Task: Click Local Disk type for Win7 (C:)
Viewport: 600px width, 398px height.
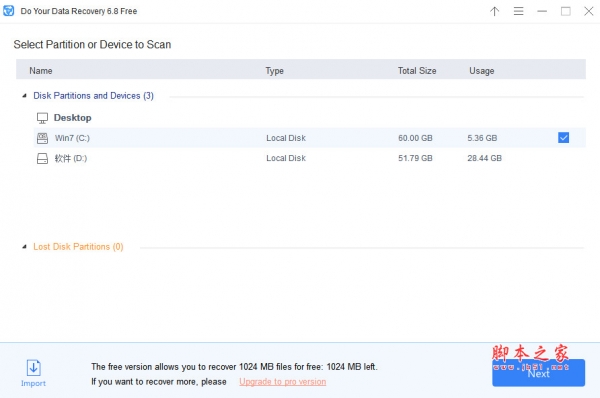Action: [x=286, y=138]
